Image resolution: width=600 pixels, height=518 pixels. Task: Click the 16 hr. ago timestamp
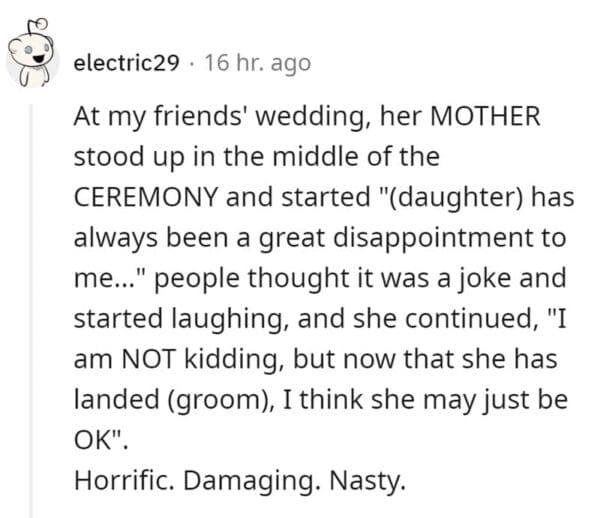pyautogui.click(x=256, y=63)
